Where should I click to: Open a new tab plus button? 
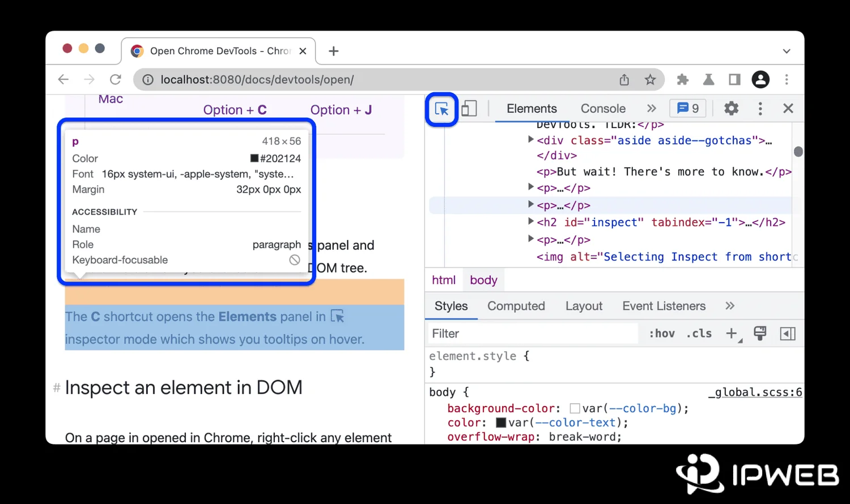334,51
